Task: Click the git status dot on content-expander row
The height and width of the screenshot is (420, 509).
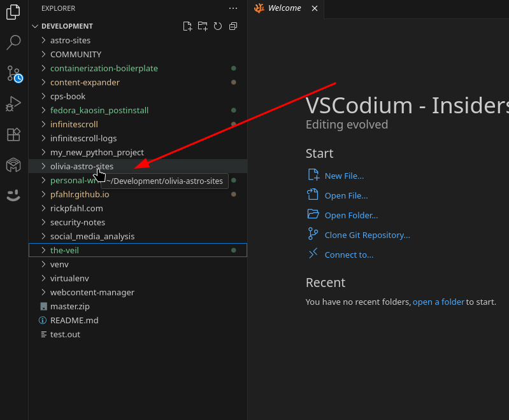Action: [233, 82]
